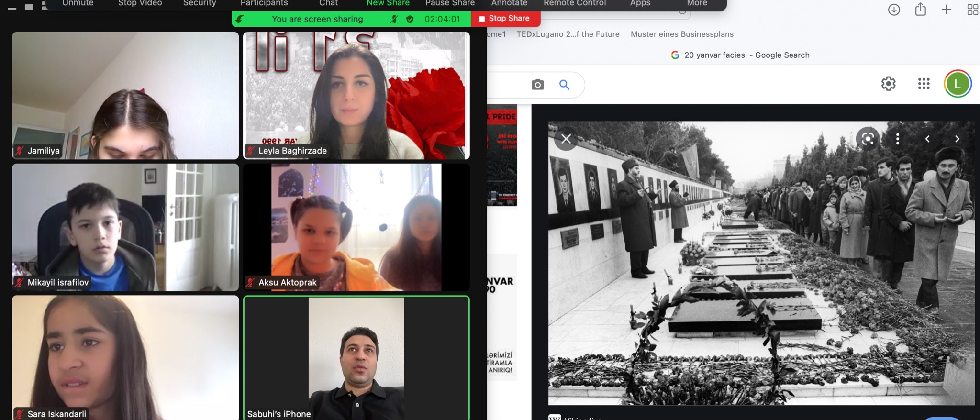Pause Share in the Zoom toolbar
This screenshot has height=420, width=980.
(x=450, y=3)
